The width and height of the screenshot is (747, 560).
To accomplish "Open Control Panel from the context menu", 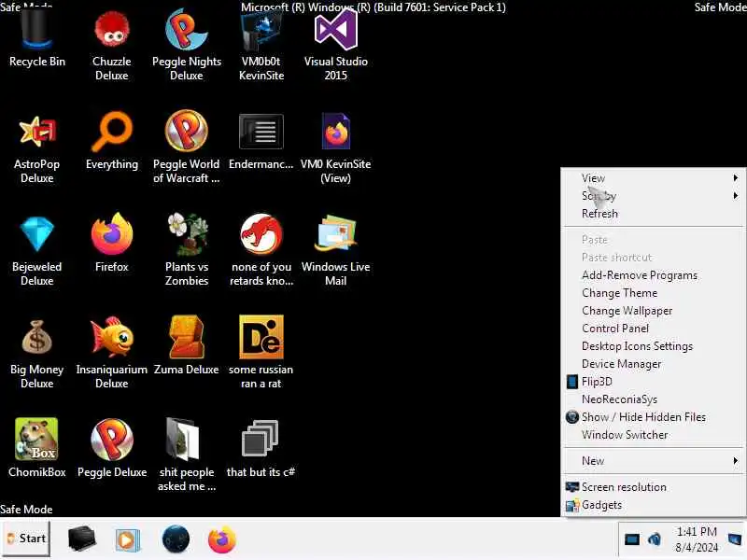I will (652, 329).
